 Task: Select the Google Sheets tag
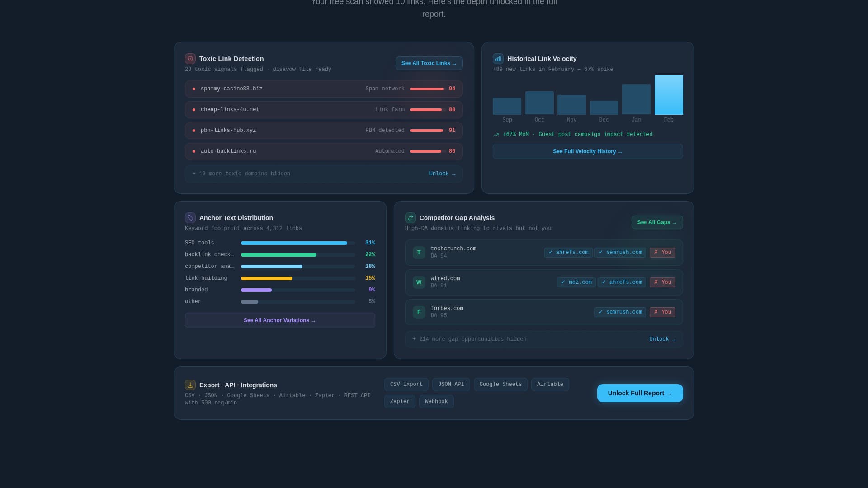pos(500,385)
